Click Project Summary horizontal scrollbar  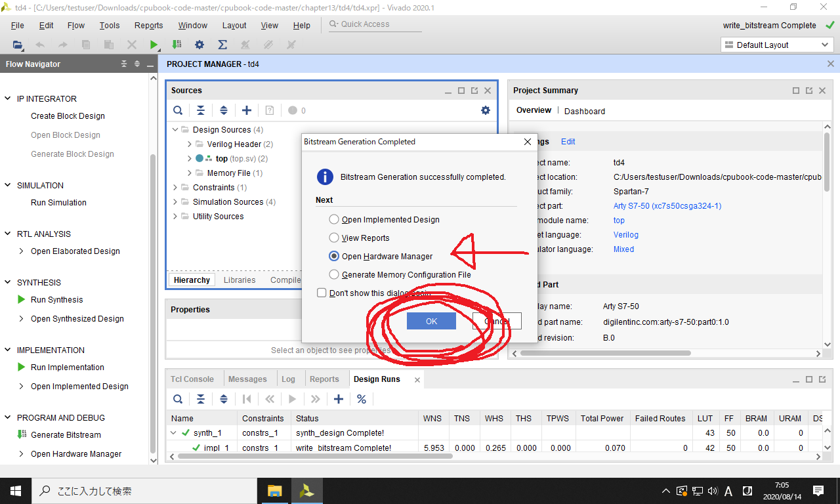coord(604,353)
